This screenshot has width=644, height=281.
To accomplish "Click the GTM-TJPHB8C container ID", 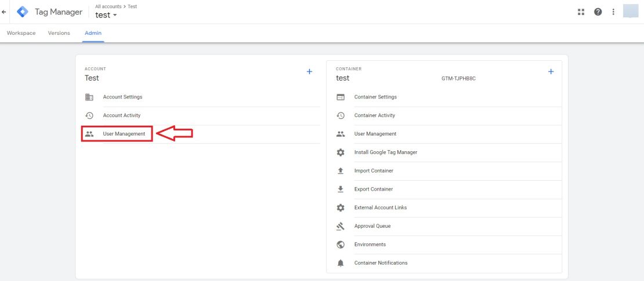I will tap(458, 79).
